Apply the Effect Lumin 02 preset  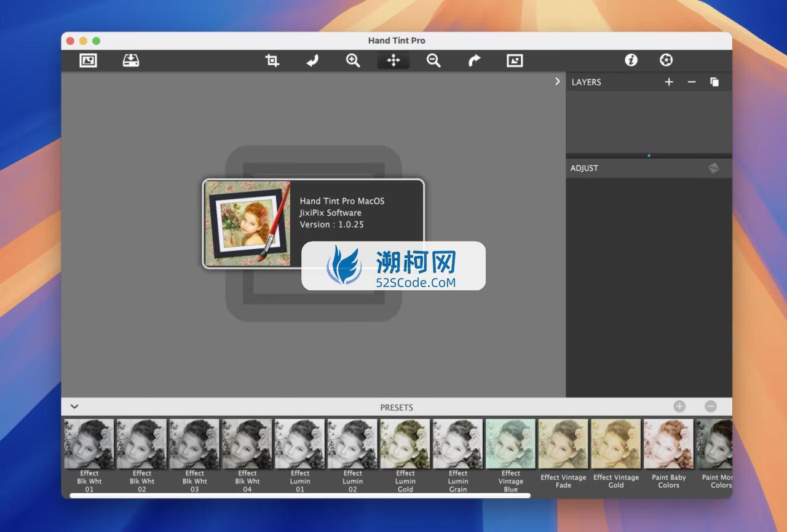[352, 456]
